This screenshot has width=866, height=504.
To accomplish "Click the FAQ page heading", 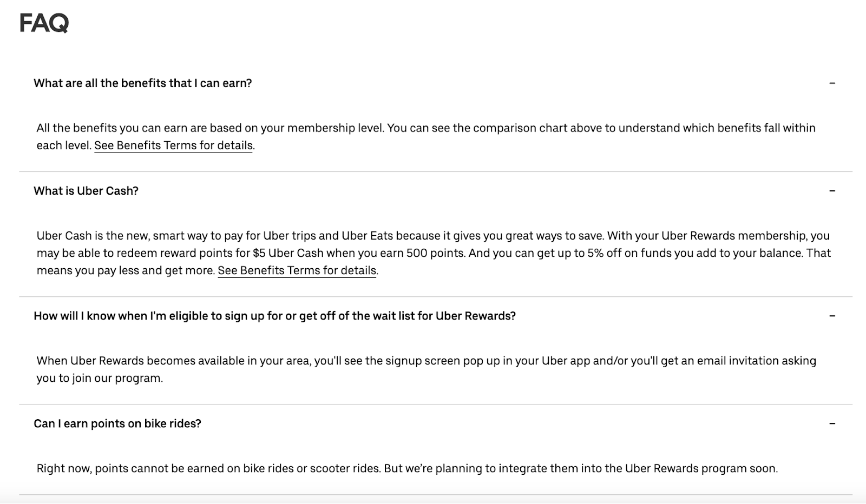I will 44,23.
